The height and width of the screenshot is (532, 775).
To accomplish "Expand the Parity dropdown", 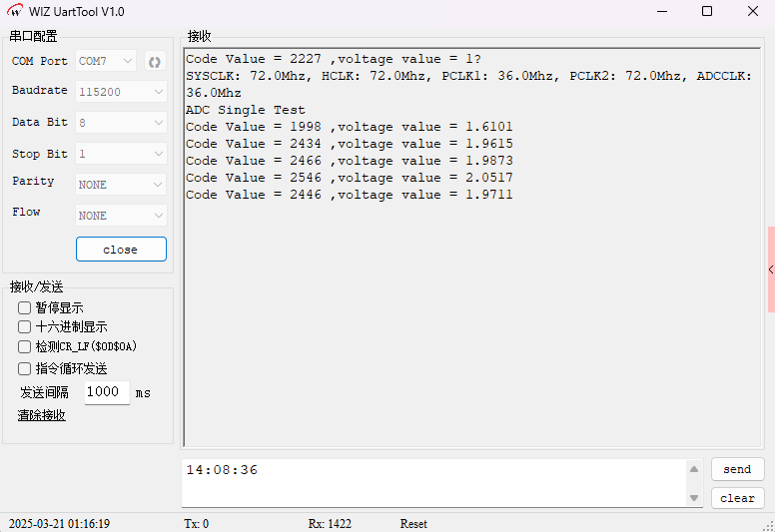I will coord(121,185).
